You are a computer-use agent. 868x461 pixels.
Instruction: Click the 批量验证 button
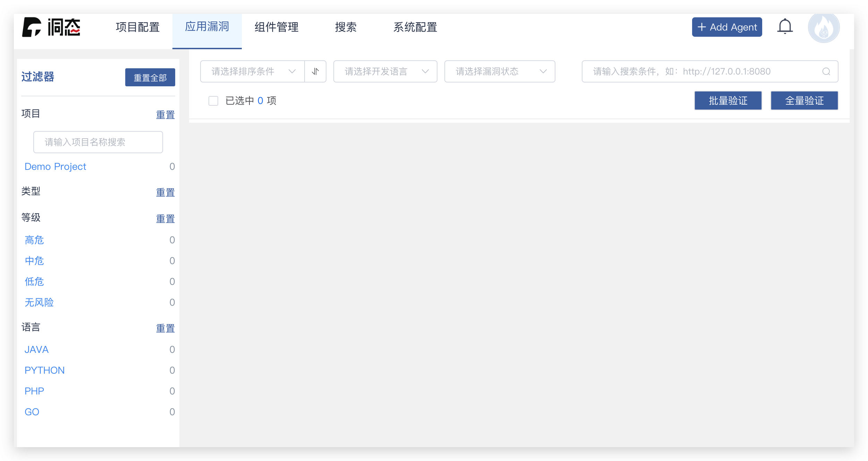728,101
